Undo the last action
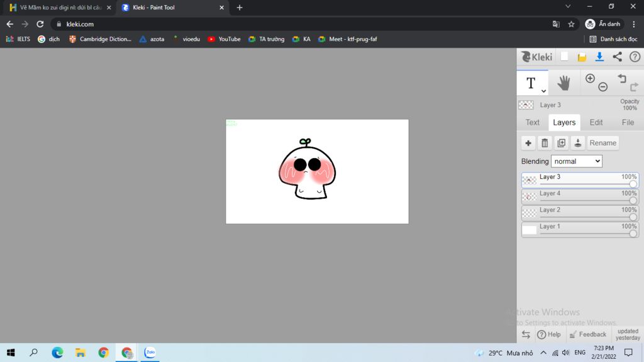The height and width of the screenshot is (362, 644). pyautogui.click(x=622, y=78)
